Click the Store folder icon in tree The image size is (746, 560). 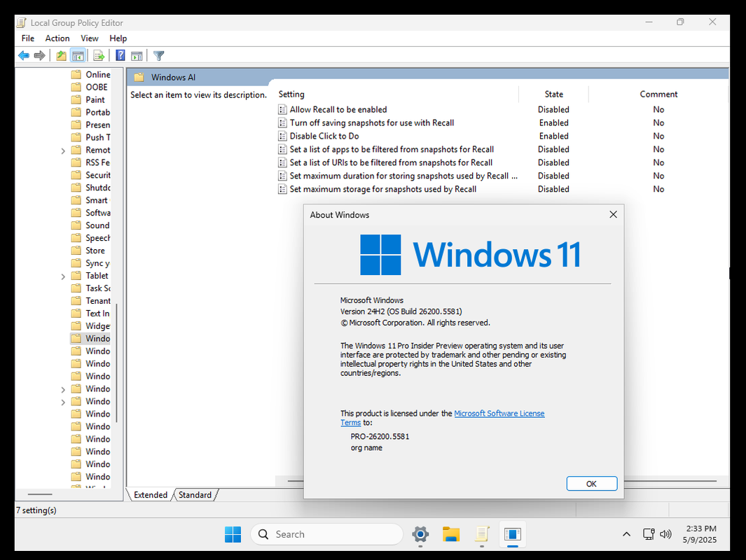click(76, 250)
